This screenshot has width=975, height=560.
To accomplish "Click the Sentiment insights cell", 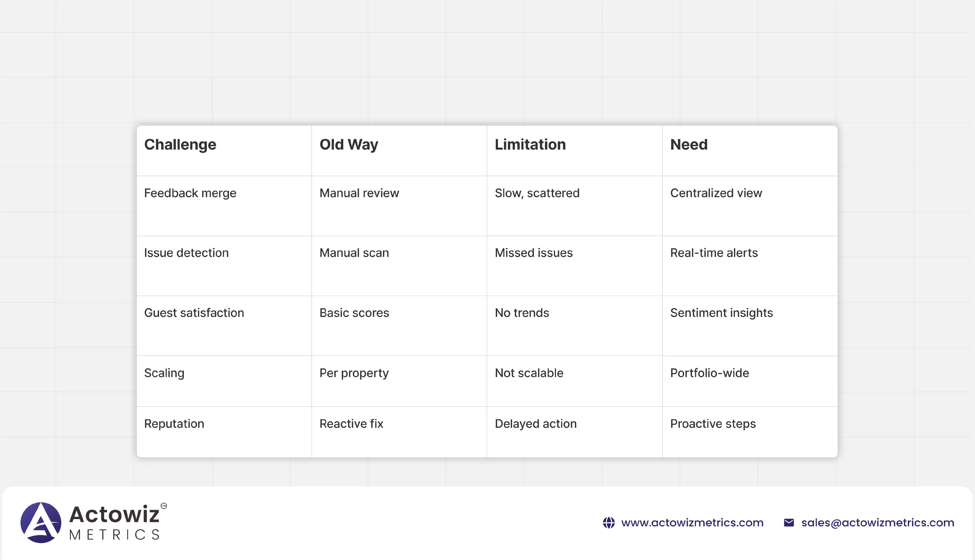I will [721, 313].
